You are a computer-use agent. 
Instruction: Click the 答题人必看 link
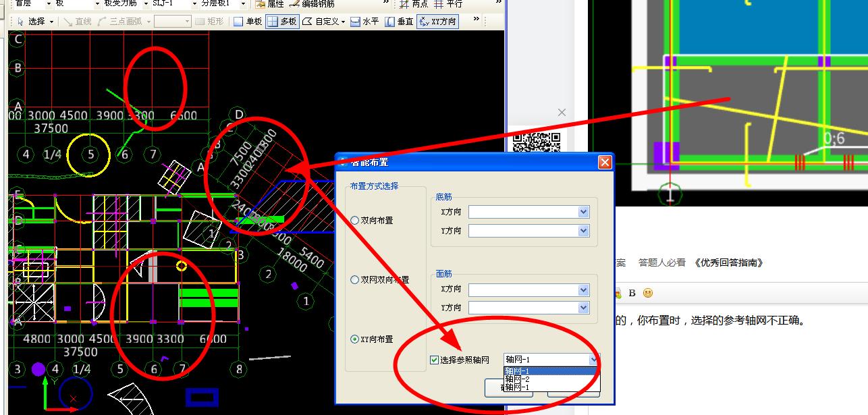pos(662,262)
